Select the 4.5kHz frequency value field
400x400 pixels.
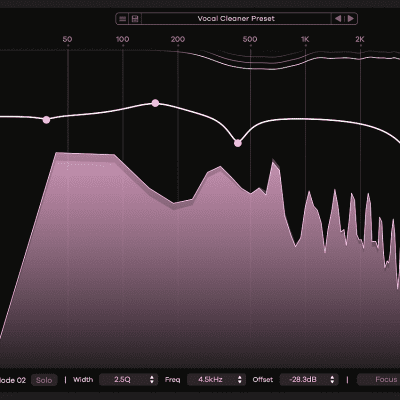pyautogui.click(x=216, y=379)
